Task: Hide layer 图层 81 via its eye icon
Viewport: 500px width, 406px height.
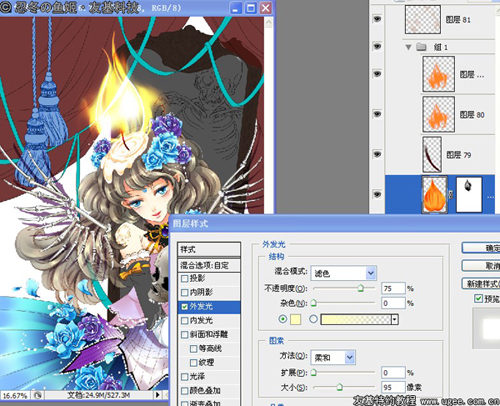Action: [x=377, y=19]
